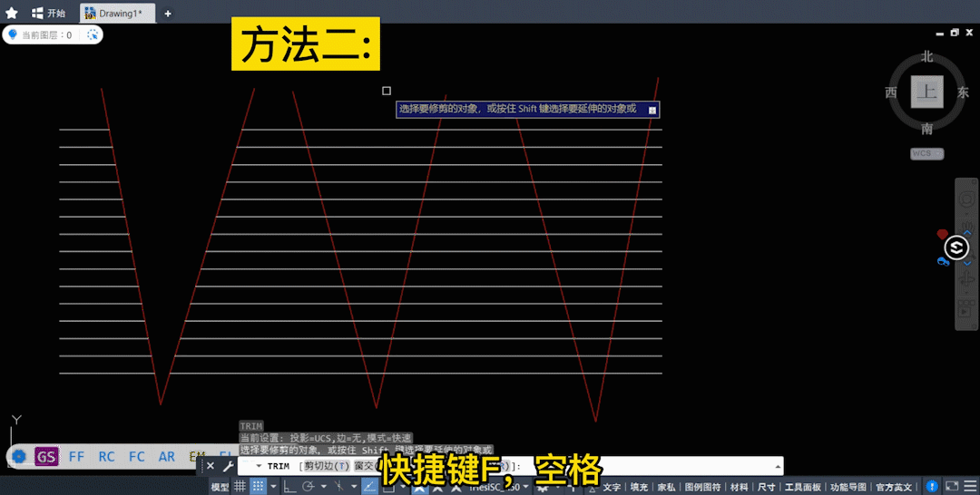Open the status bar scale dropdown arrow

pyautogui.click(x=525, y=487)
